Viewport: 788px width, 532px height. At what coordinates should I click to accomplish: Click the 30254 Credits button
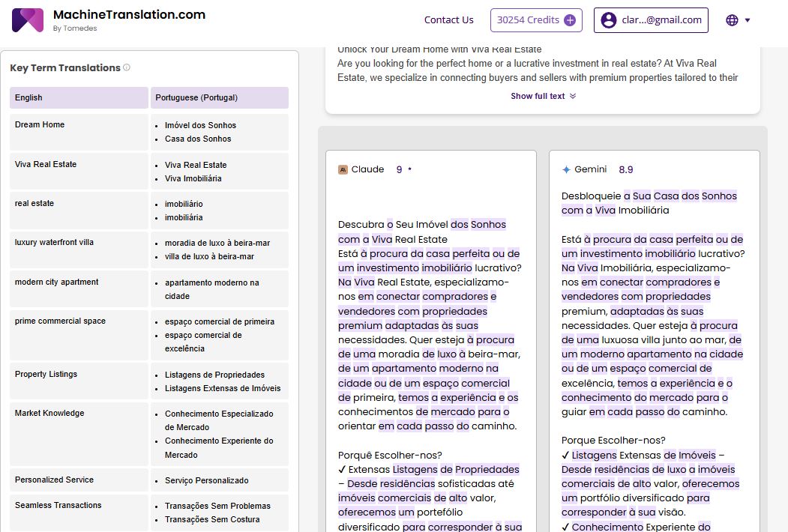pos(528,20)
